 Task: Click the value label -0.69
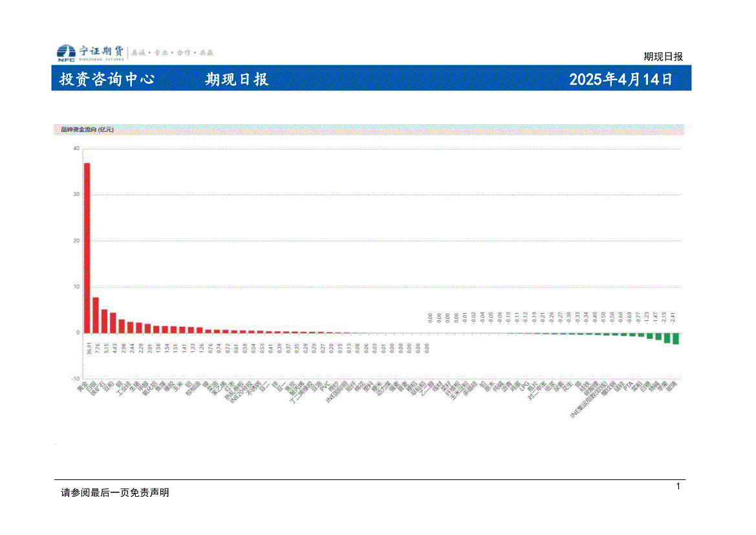pos(630,318)
